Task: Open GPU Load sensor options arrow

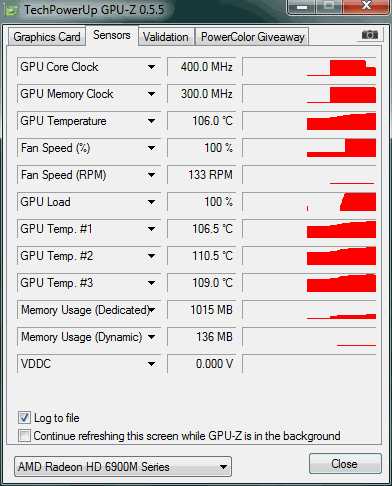Action: 151,202
